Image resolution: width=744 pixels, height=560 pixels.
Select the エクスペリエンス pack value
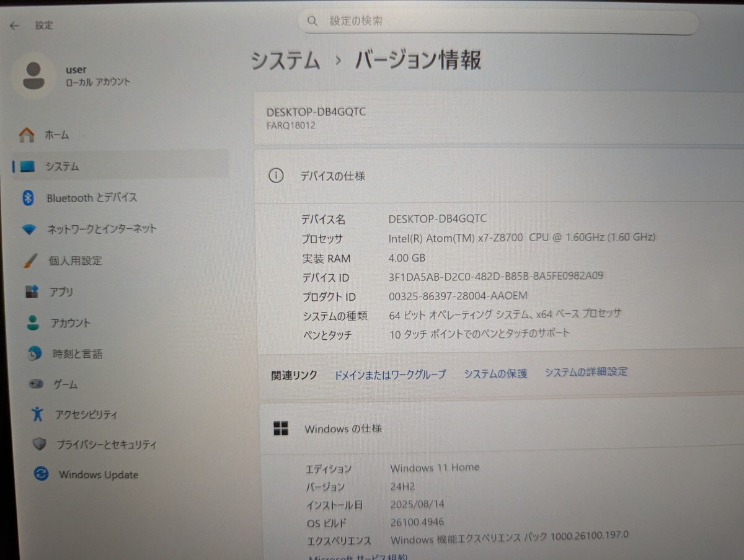click(x=510, y=537)
